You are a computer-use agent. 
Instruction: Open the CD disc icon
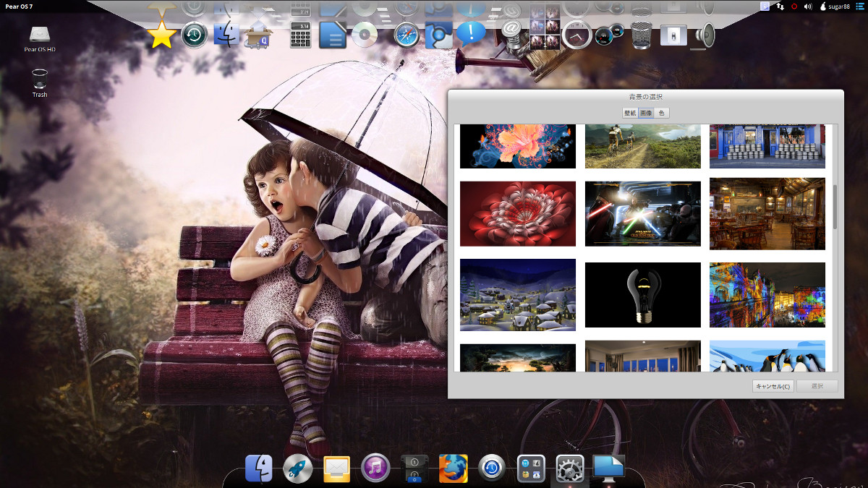(365, 35)
